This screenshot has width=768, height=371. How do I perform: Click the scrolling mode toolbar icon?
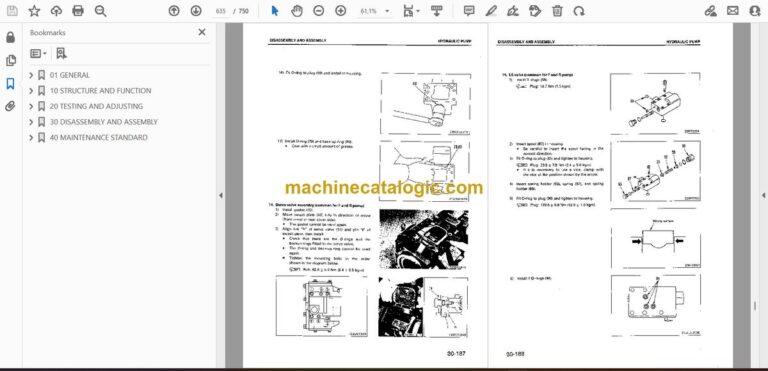click(x=436, y=11)
